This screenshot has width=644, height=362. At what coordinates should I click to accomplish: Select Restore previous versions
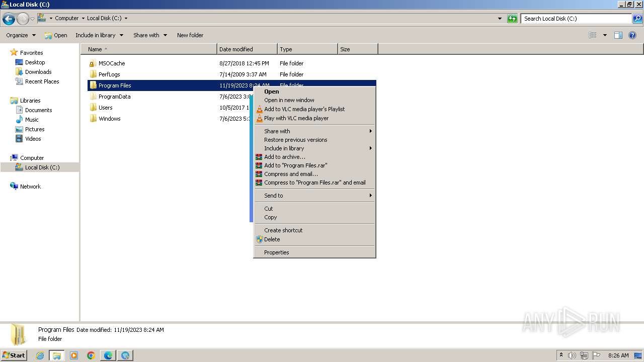(x=315, y=140)
